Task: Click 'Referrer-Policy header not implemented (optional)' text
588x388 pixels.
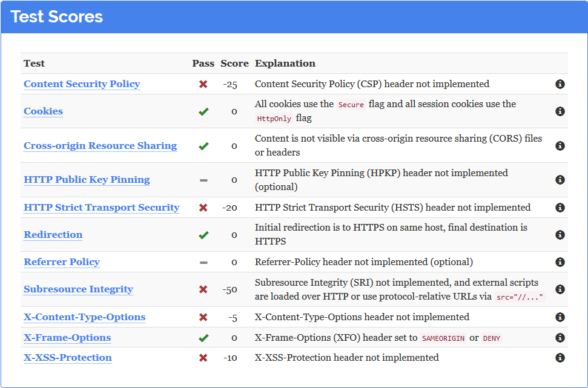Action: point(364,262)
